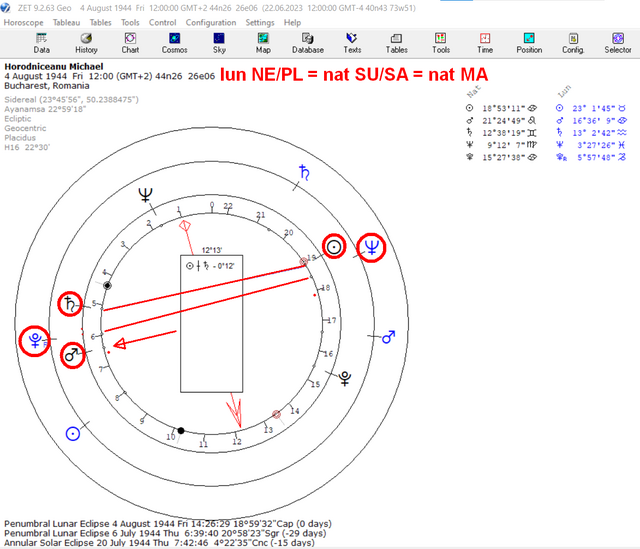640x549 pixels.
Task: Open the Map toolbar icon
Action: [x=263, y=43]
